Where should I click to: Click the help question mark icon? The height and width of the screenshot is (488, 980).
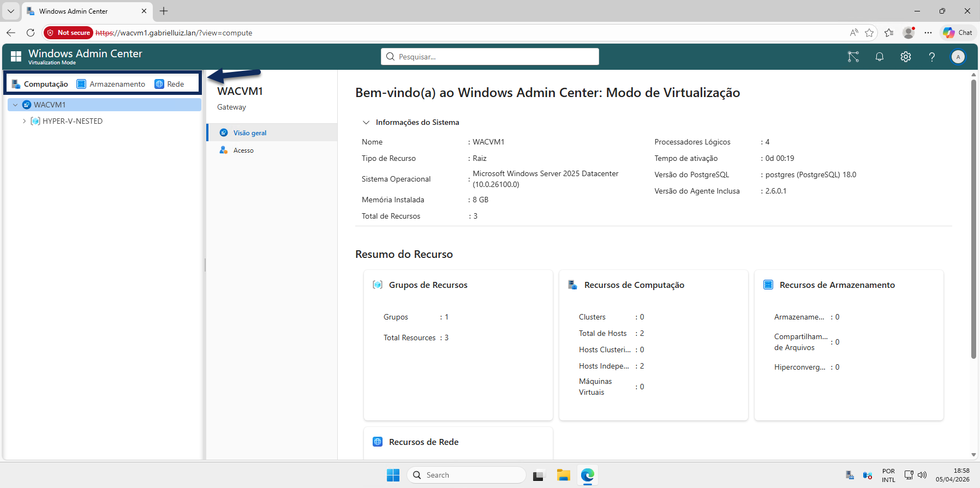pyautogui.click(x=932, y=57)
